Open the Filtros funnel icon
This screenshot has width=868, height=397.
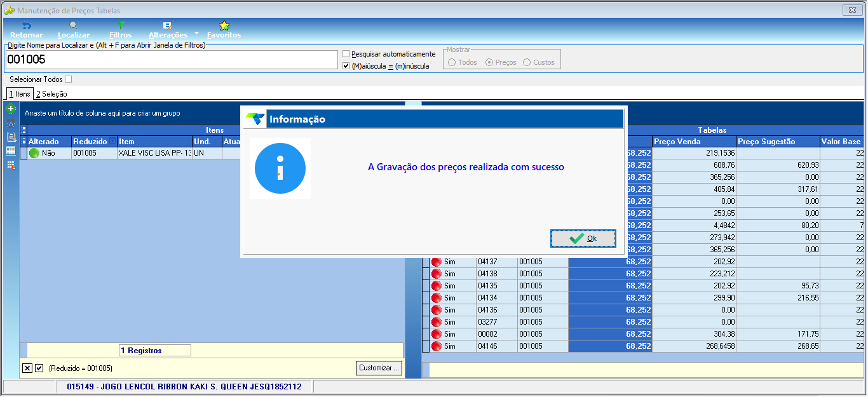point(120,25)
